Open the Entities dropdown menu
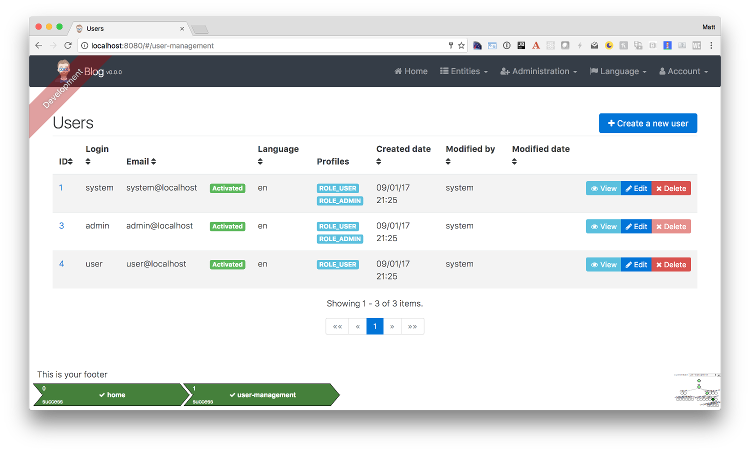 point(464,71)
